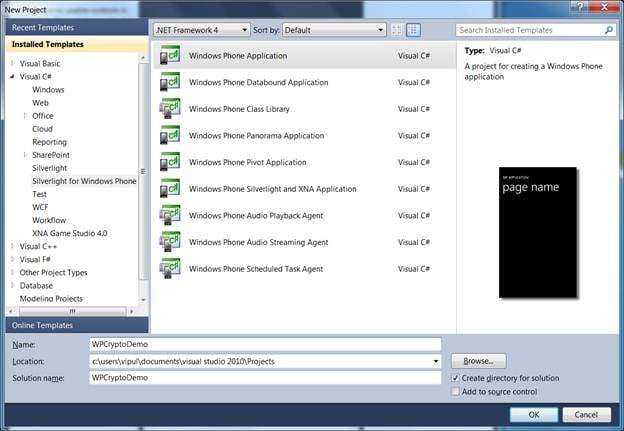This screenshot has height=431, width=624.
Task: Click the Windows Phone Class Library icon
Action: [170, 109]
